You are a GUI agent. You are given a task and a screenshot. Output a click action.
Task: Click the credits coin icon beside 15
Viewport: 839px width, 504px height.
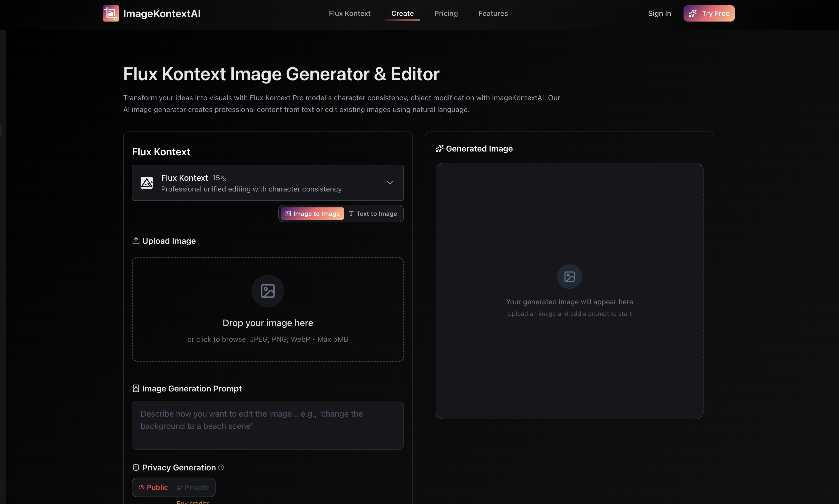coord(223,178)
